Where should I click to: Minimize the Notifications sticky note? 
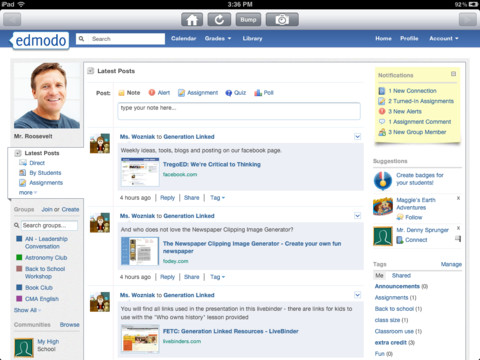(453, 74)
